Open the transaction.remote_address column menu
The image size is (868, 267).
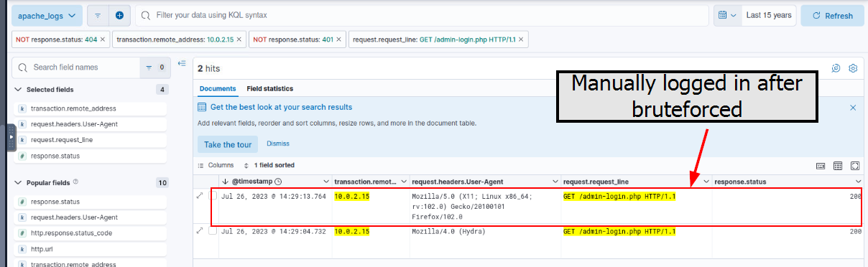403,182
